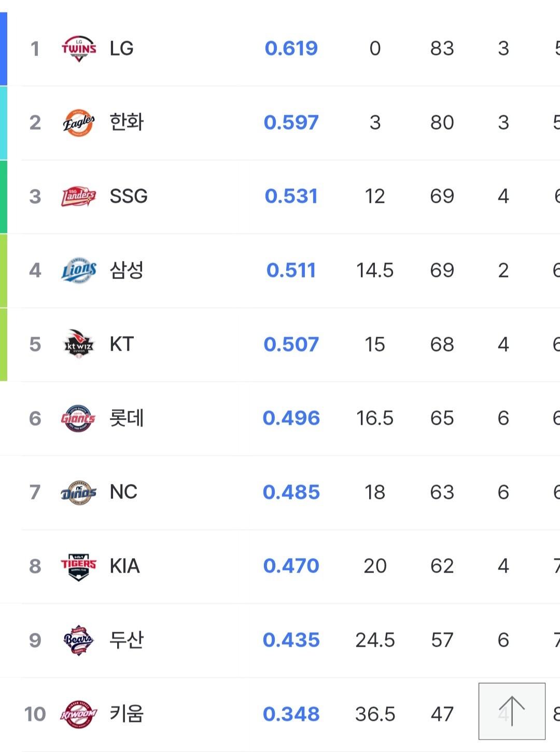The height and width of the screenshot is (752, 560).
Task: Click the 두산 team name
Action: (127, 640)
